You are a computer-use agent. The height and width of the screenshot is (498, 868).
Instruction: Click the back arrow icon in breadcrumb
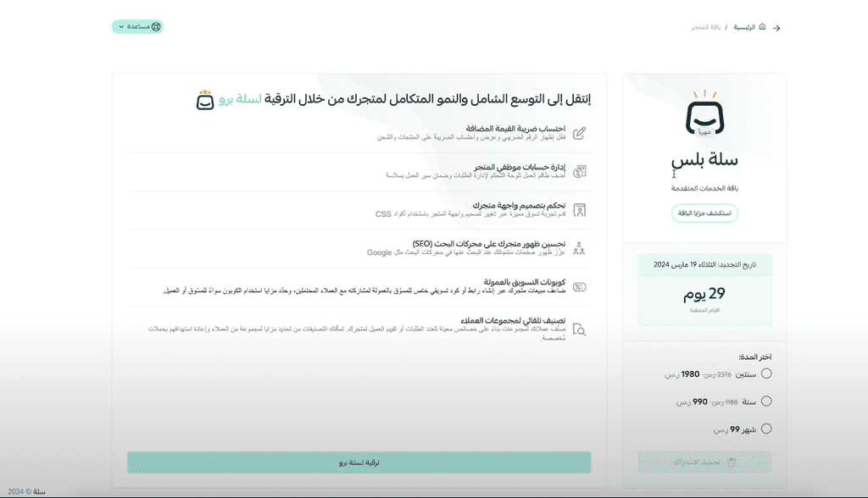(x=776, y=28)
